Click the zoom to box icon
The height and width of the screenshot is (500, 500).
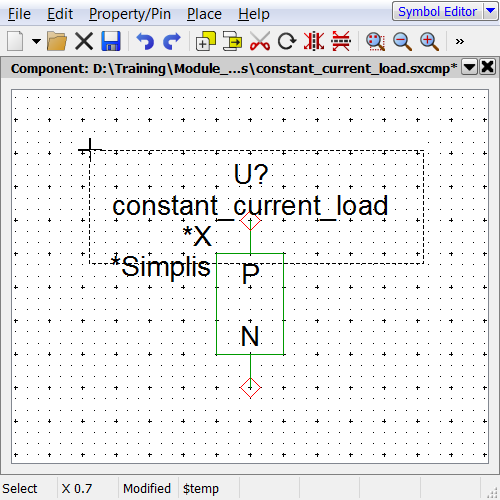click(x=375, y=41)
